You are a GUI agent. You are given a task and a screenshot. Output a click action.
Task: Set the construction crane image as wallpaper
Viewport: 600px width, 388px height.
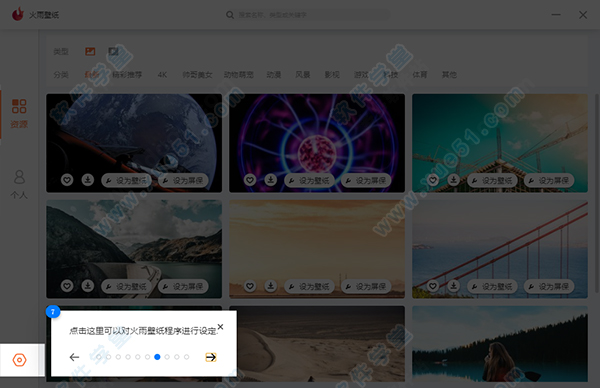(x=492, y=180)
